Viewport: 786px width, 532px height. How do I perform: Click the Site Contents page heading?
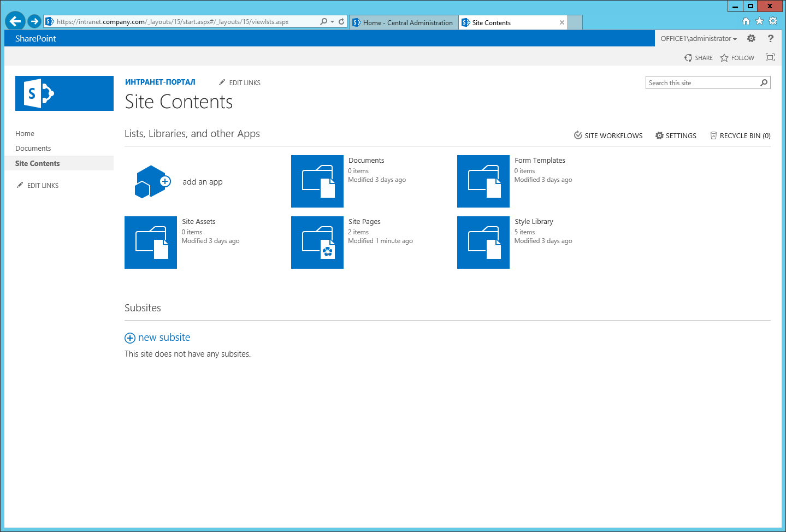click(179, 102)
